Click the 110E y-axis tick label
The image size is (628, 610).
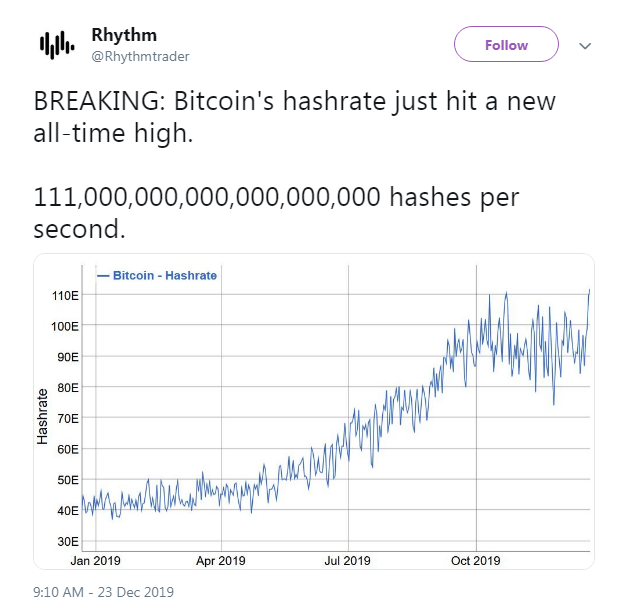click(64, 295)
